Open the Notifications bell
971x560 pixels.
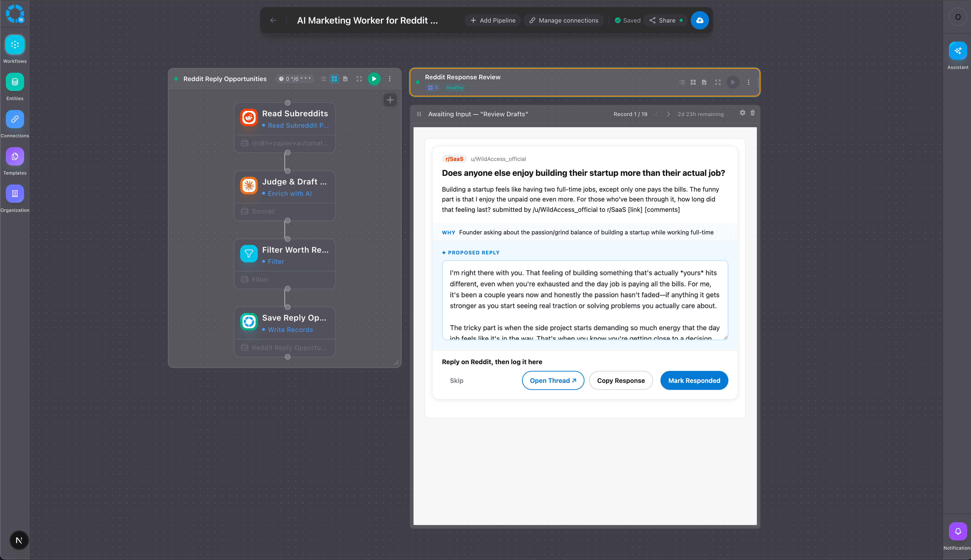pyautogui.click(x=958, y=531)
